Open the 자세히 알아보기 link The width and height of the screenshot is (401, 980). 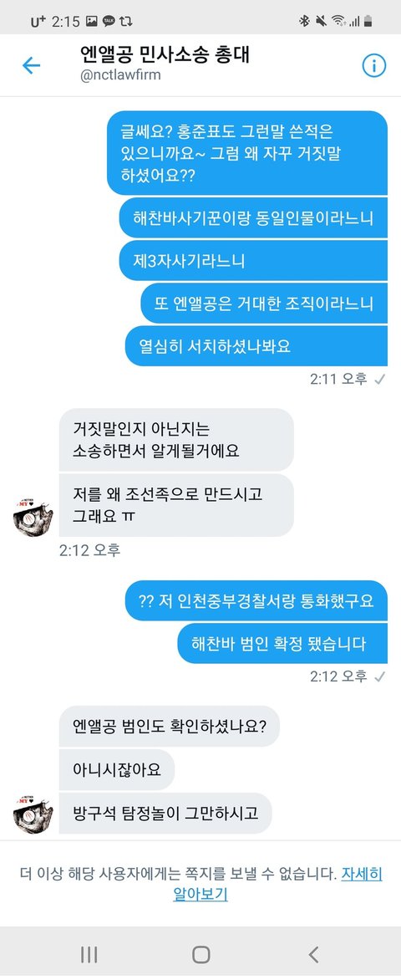(x=277, y=884)
